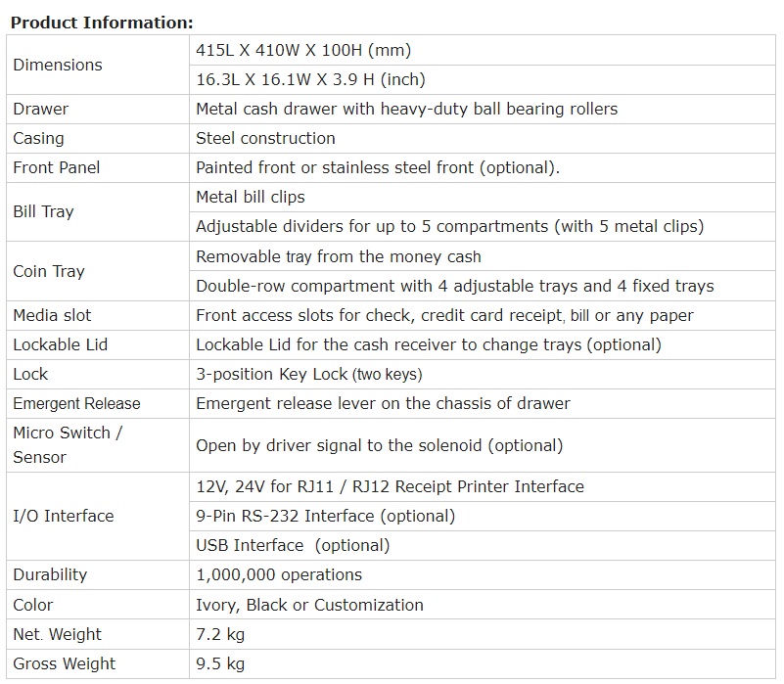The image size is (784, 684).
Task: Click the Steel construction cell
Action: click(x=265, y=138)
